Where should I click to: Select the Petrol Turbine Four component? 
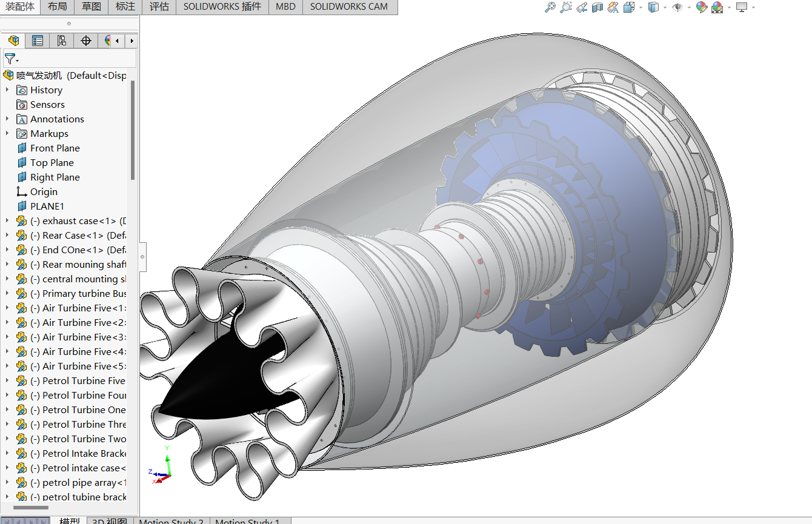79,396
